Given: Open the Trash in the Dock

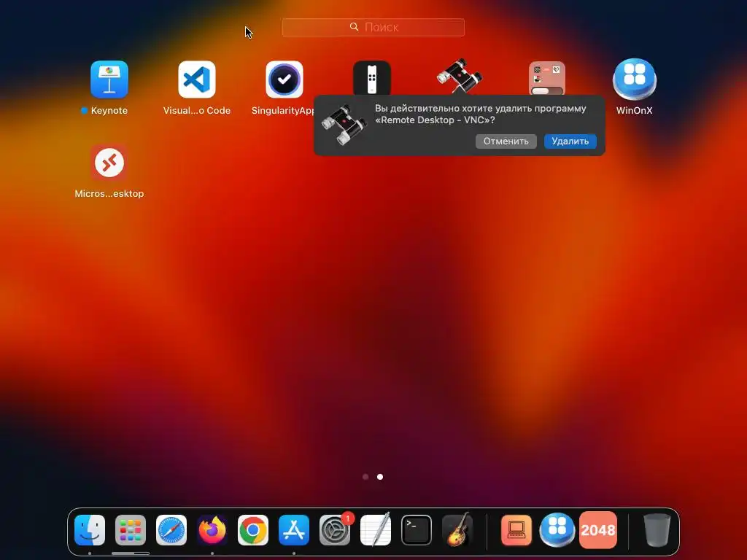Looking at the screenshot, I should 657,530.
